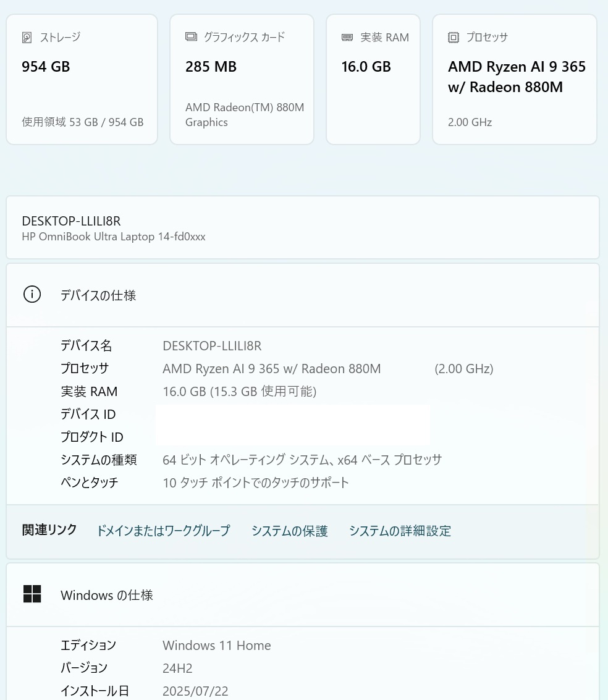Select the AMD Radeon(TM) 880M Graphics label
608x700 pixels.
[x=245, y=114]
